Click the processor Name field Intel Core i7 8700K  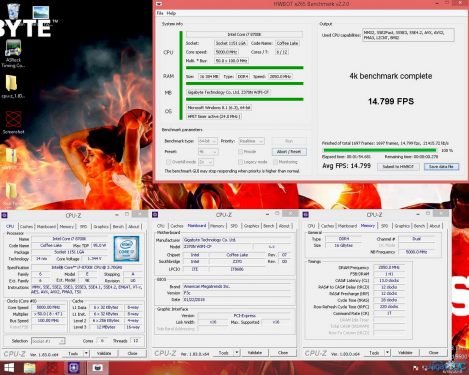point(69,239)
